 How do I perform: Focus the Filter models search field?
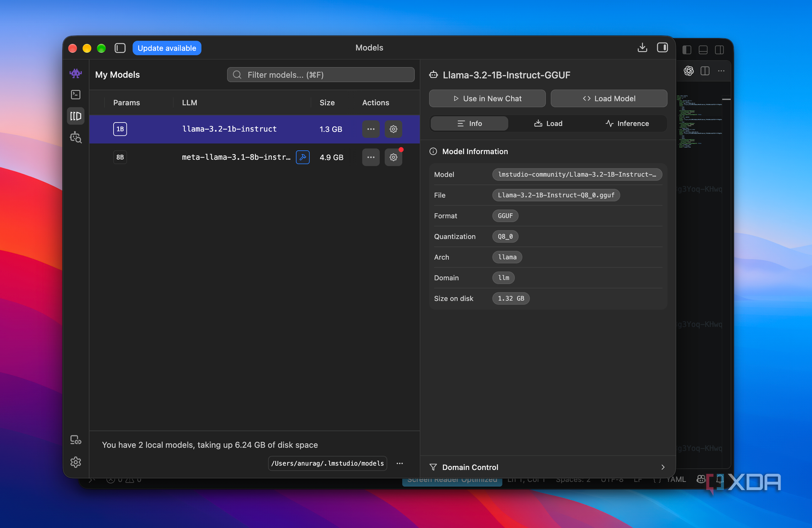(321, 75)
